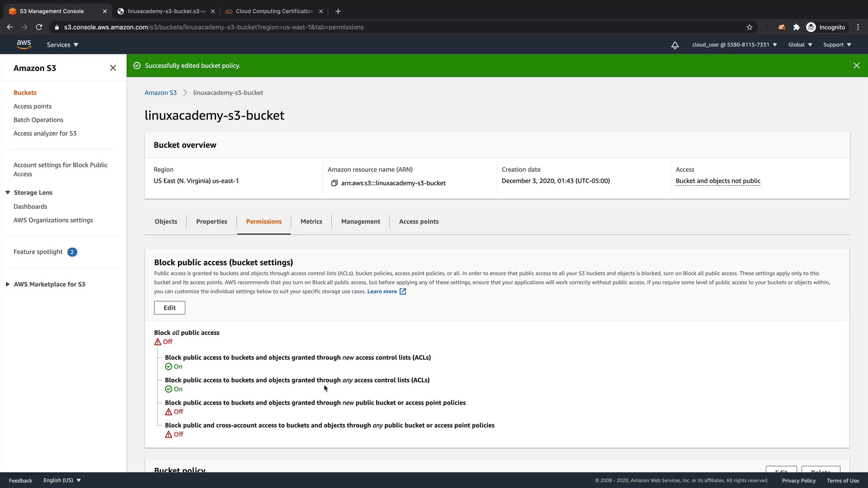The height and width of the screenshot is (488, 868).
Task: Close the Amazon S3 sidebar panel
Action: [x=113, y=68]
